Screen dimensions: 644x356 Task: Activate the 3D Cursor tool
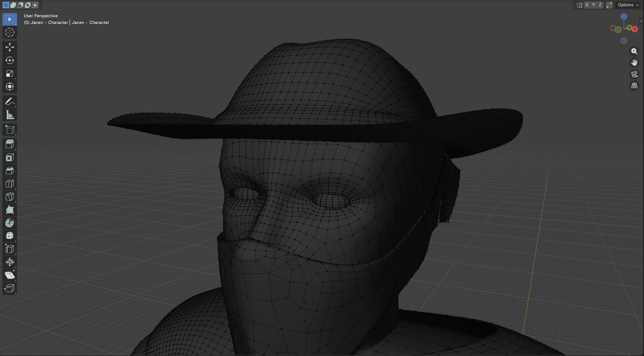tap(9, 32)
